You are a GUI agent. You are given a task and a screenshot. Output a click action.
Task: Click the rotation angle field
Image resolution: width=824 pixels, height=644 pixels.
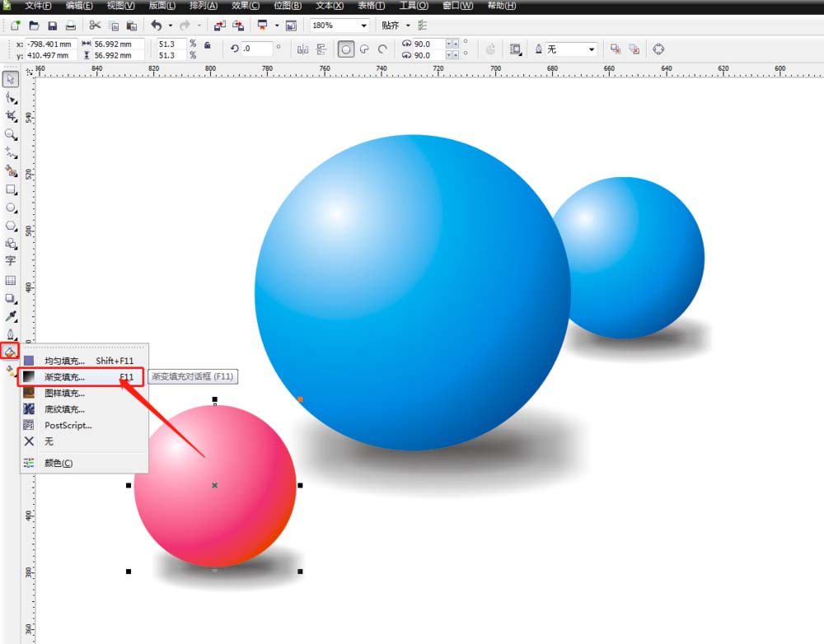click(x=256, y=49)
